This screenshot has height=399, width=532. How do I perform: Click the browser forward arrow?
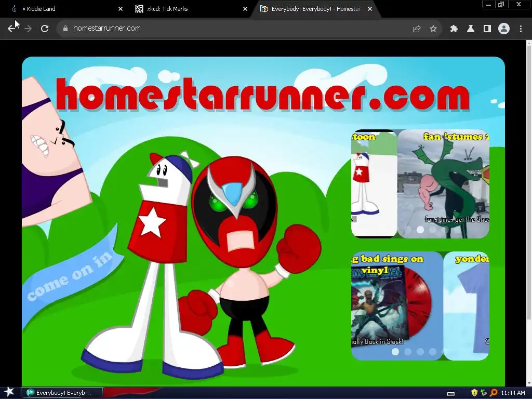[x=28, y=29]
